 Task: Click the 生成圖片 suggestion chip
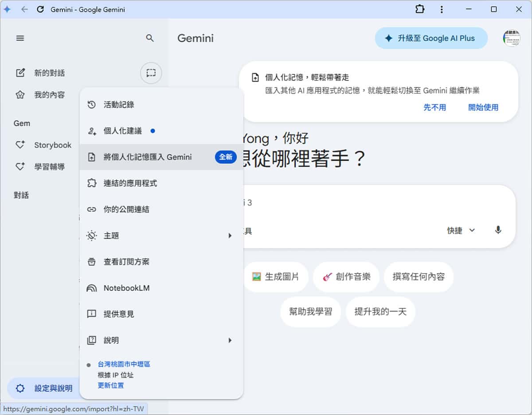click(x=276, y=277)
